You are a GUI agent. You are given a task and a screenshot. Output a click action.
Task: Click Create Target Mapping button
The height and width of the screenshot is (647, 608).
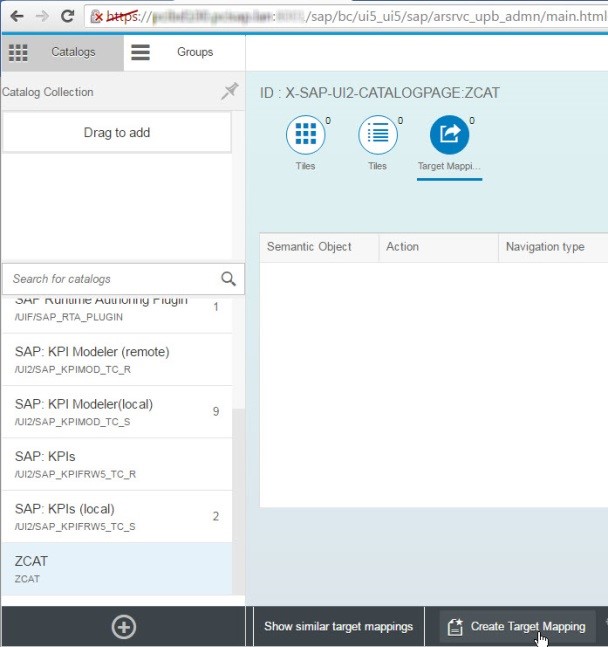coord(517,627)
